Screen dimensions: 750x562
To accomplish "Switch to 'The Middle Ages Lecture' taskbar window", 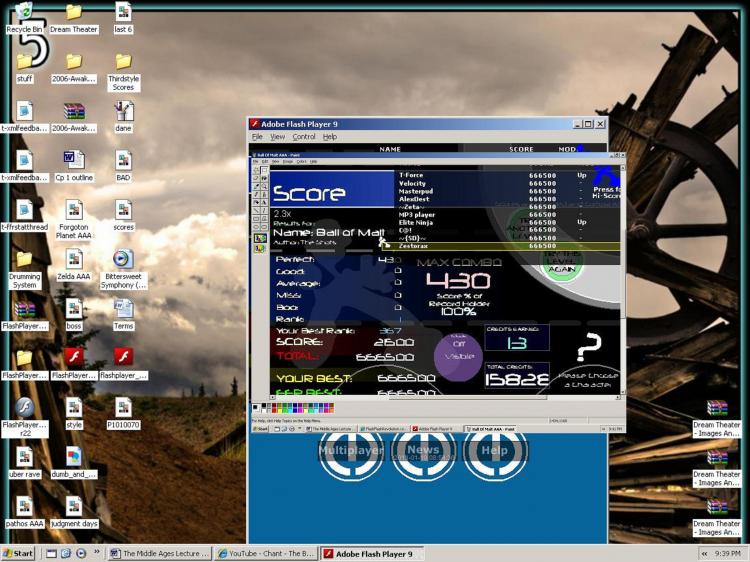I will coord(159,553).
